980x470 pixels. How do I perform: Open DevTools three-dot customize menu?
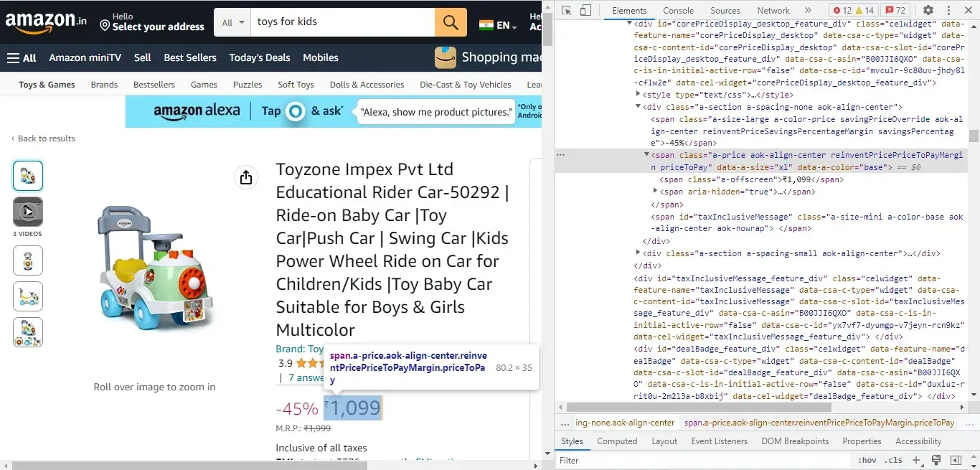tap(947, 10)
